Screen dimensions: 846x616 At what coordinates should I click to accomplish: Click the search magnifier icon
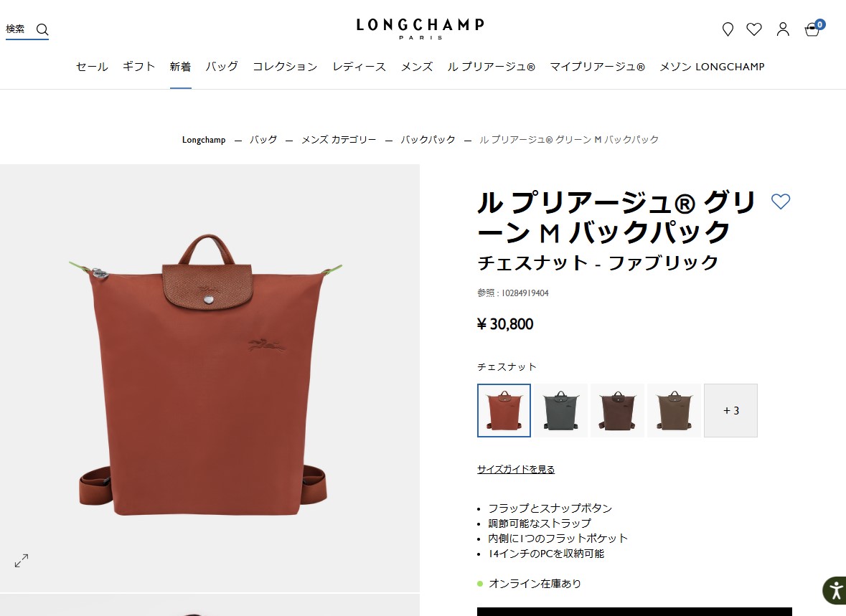click(42, 29)
